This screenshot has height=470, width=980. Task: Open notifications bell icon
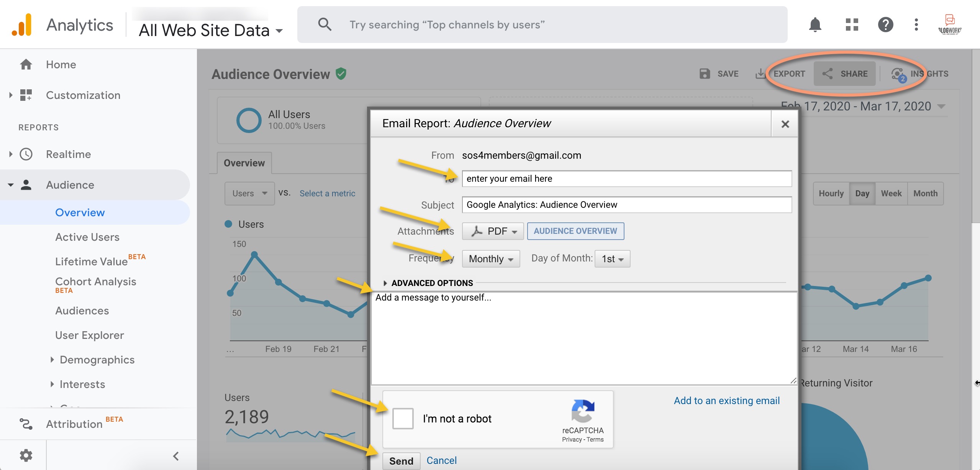[815, 25]
